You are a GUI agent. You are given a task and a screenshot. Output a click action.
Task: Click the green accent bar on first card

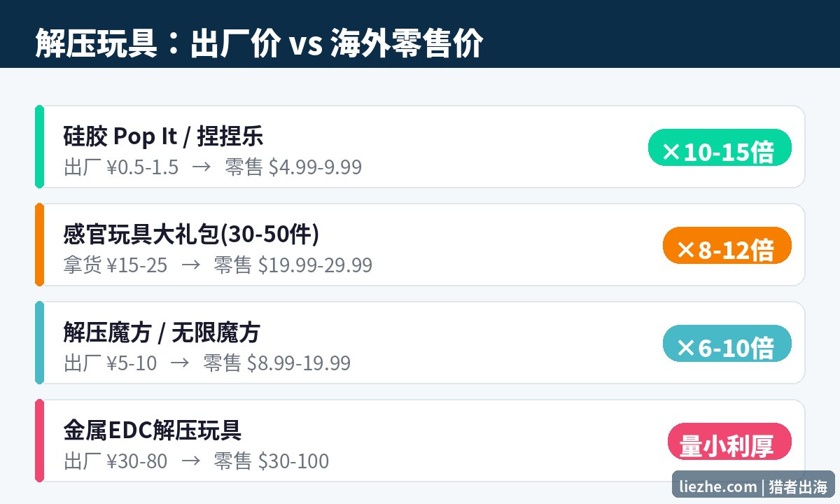pyautogui.click(x=39, y=147)
